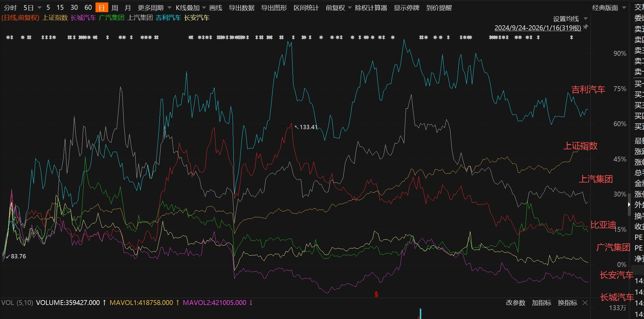Click the 133万 volume axis label

[617, 308]
